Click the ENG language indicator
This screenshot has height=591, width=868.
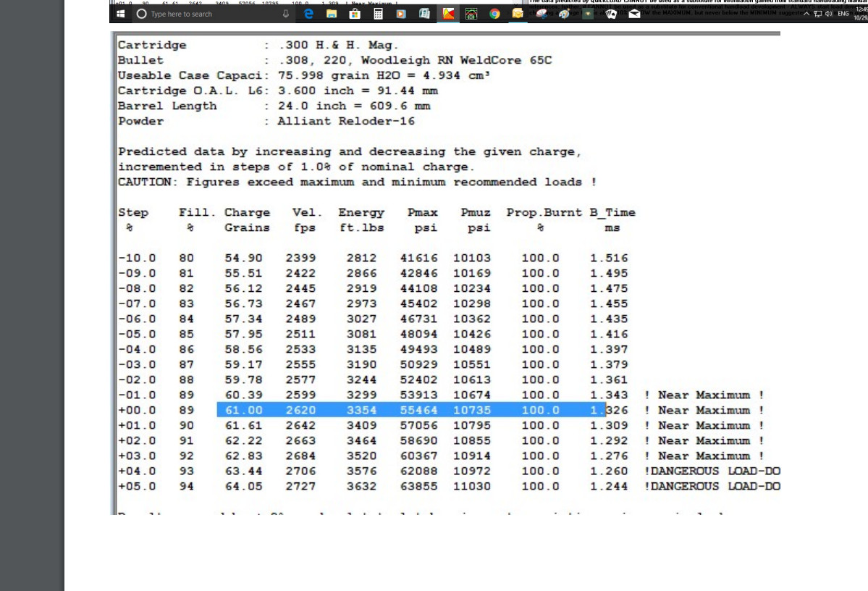click(843, 14)
